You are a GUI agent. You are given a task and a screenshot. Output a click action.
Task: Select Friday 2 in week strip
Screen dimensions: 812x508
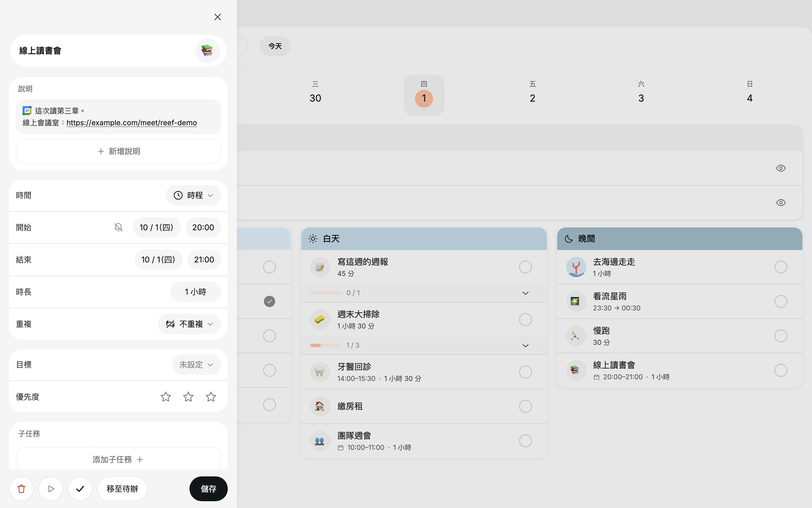tap(532, 95)
